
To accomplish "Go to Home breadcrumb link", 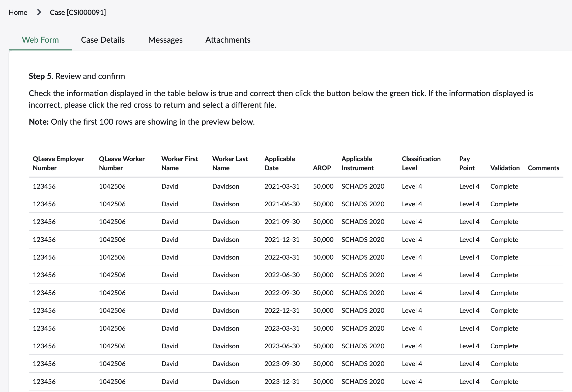I will (x=18, y=12).
